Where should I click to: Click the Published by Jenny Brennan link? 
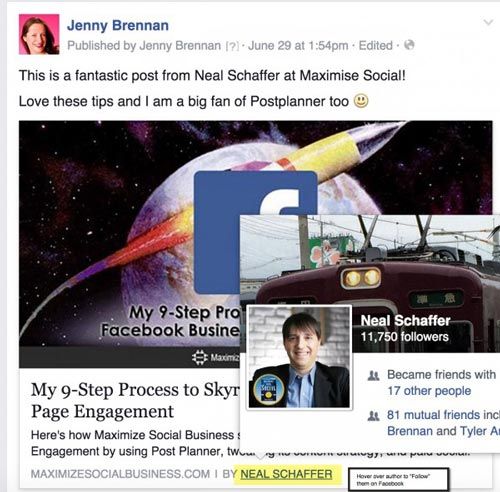click(x=144, y=46)
